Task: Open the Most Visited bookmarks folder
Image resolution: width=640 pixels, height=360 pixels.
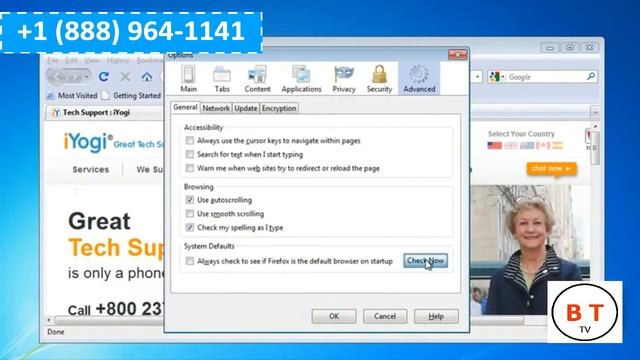Action: (x=72, y=96)
